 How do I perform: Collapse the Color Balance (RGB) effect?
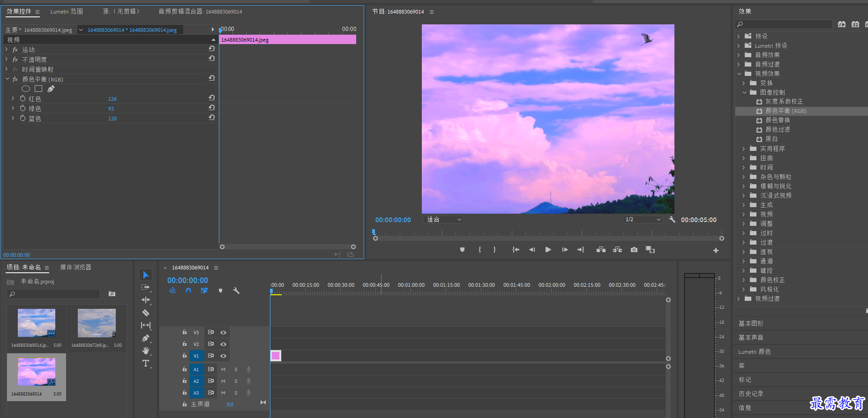[7, 79]
